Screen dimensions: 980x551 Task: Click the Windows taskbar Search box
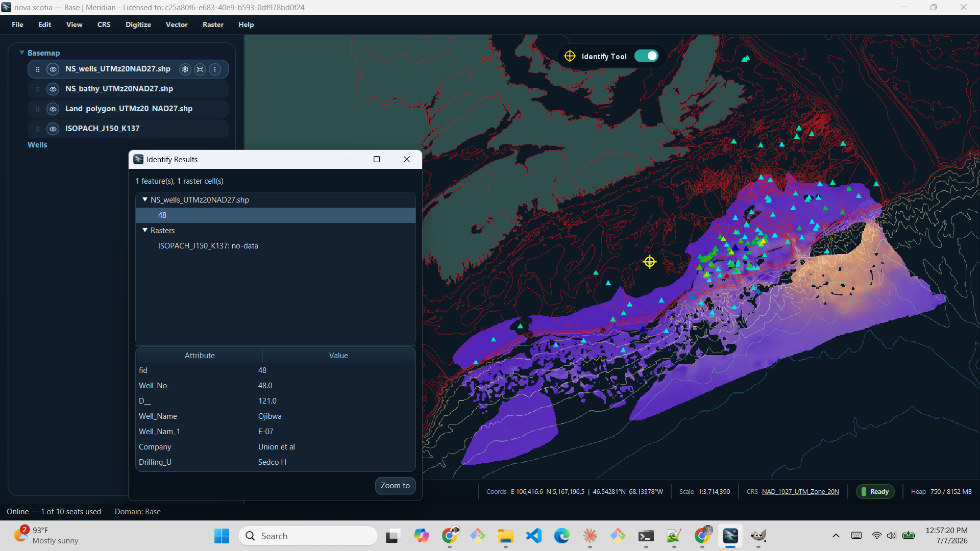308,536
